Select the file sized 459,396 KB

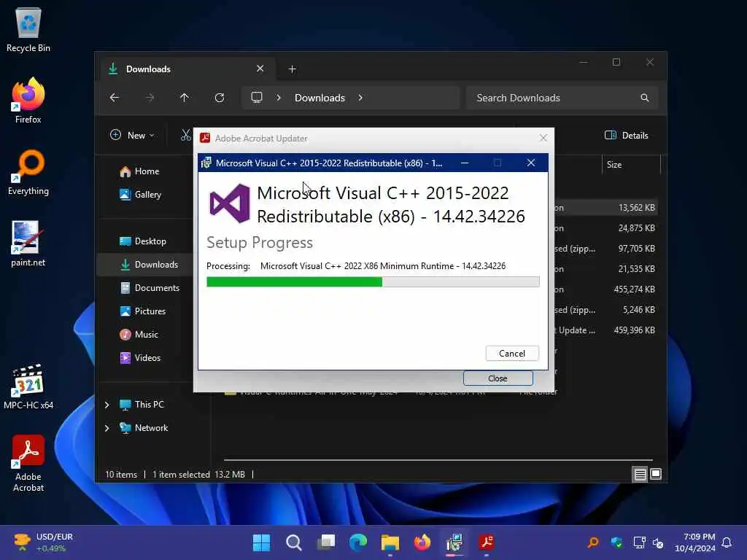(634, 330)
